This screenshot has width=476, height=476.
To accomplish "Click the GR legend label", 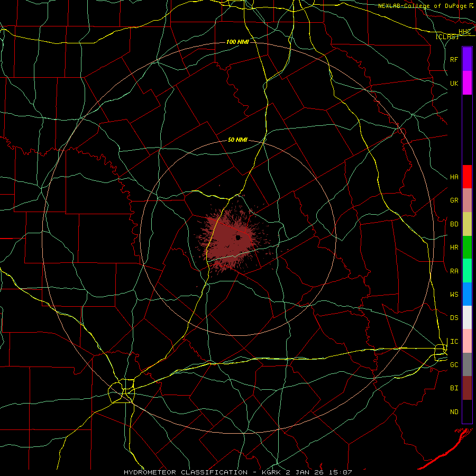I will pyautogui.click(x=454, y=200).
